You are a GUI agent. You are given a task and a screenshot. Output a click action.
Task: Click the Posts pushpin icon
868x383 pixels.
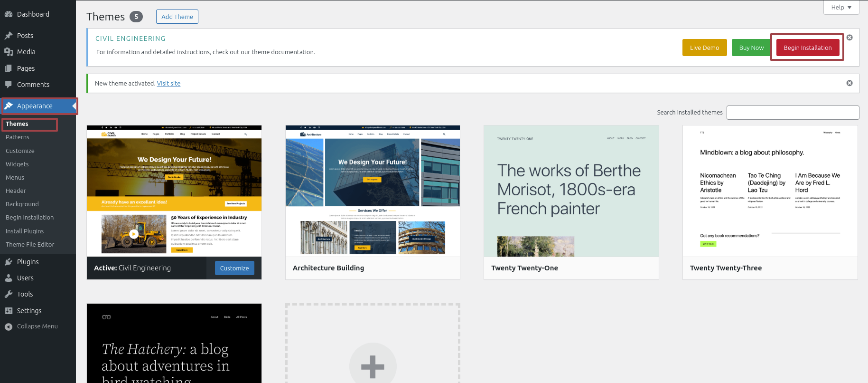(x=9, y=36)
